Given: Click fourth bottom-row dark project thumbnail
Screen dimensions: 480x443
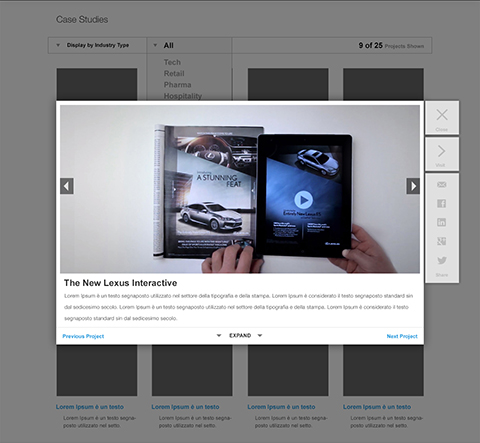Looking at the screenshot, I should pyautogui.click(x=383, y=370).
